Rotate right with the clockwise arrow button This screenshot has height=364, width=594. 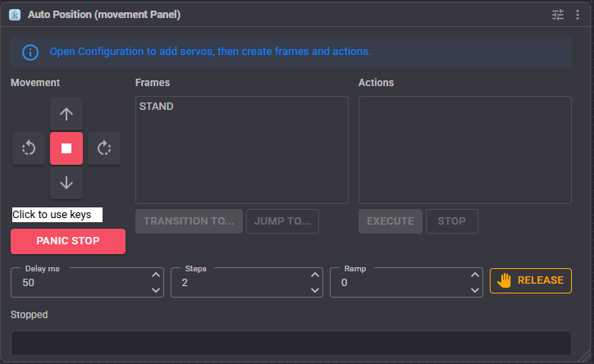[104, 148]
